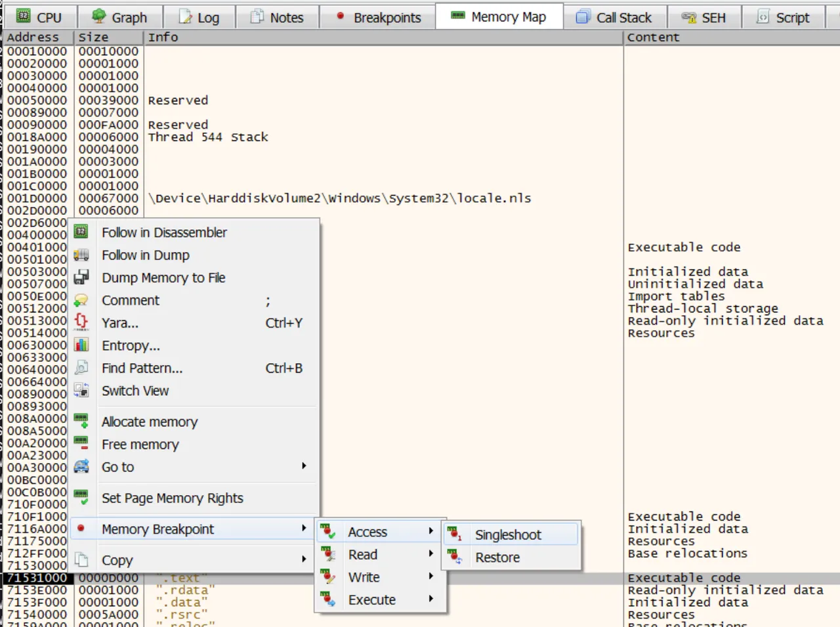Sort by the Size column header
The image size is (840, 627).
coord(108,37)
